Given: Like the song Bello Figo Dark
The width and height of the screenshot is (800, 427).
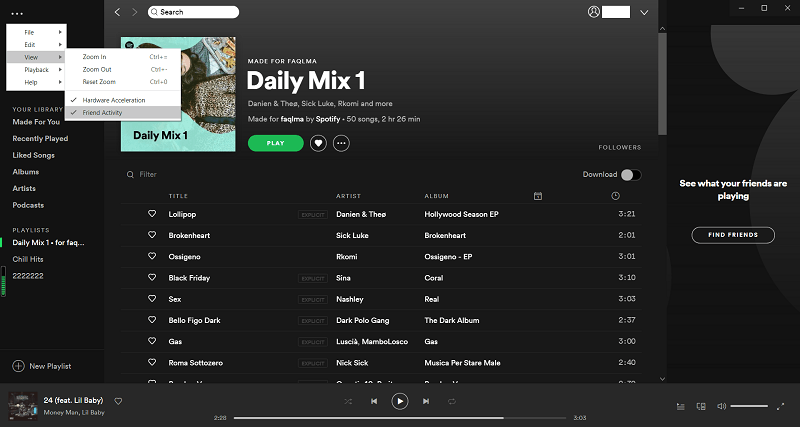Looking at the screenshot, I should pos(152,320).
